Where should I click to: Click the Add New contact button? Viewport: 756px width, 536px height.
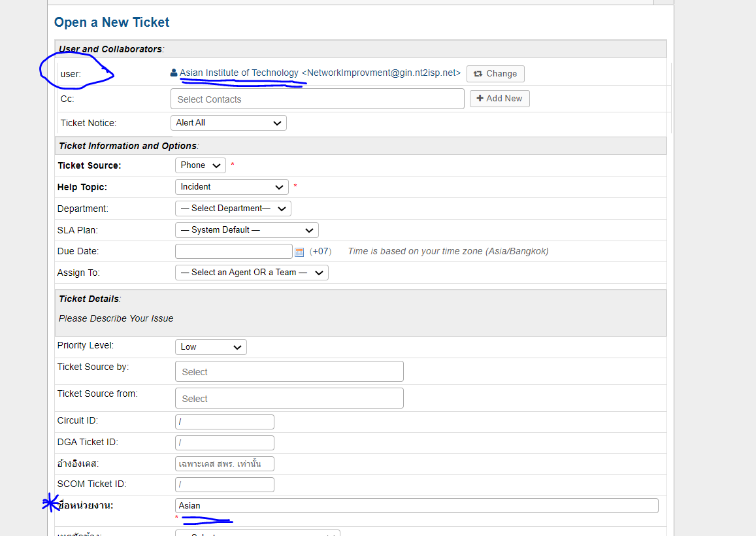[x=500, y=99]
